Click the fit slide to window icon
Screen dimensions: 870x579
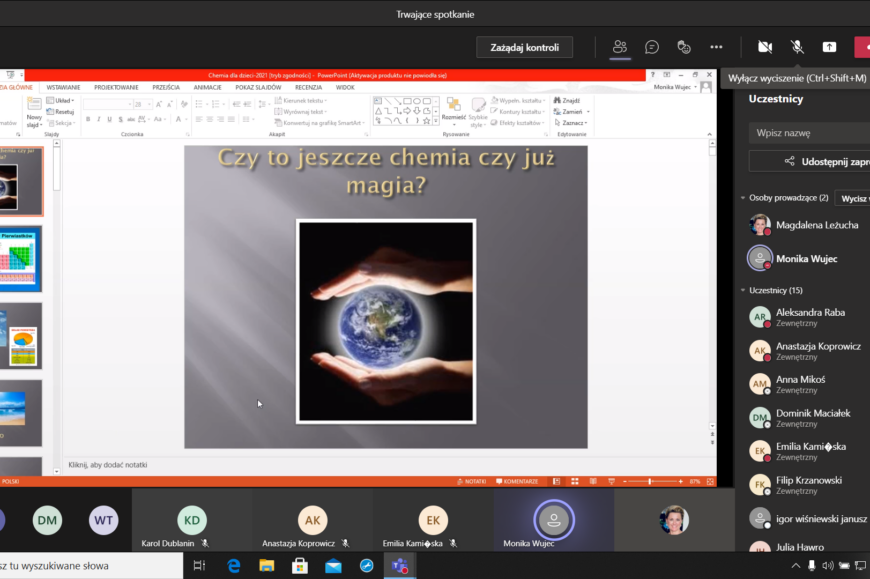[x=710, y=481]
